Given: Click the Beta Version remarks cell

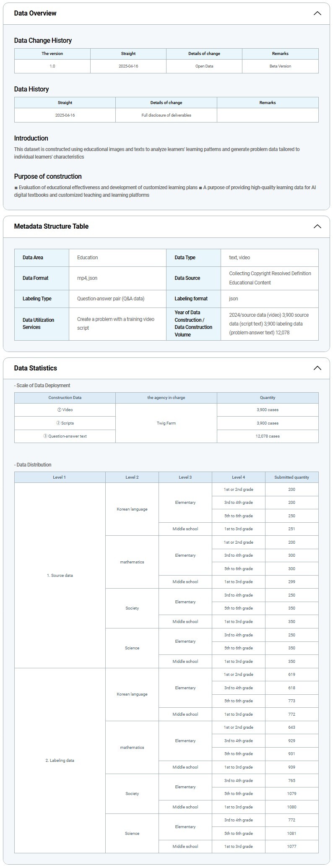Looking at the screenshot, I should [x=280, y=66].
